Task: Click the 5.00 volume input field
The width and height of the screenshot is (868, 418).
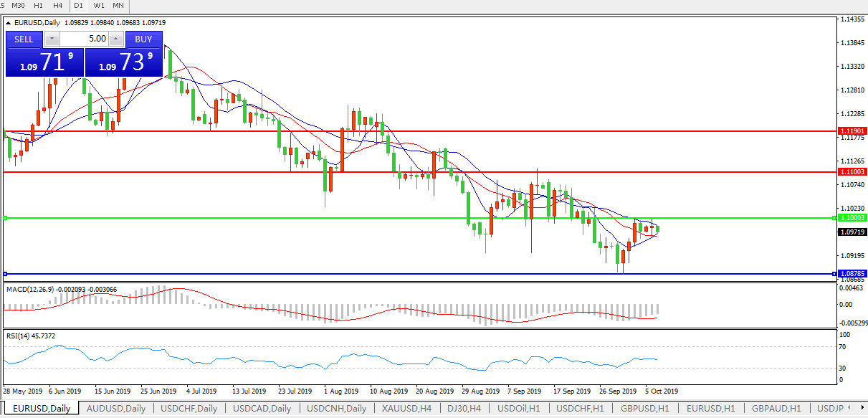Action: point(84,39)
